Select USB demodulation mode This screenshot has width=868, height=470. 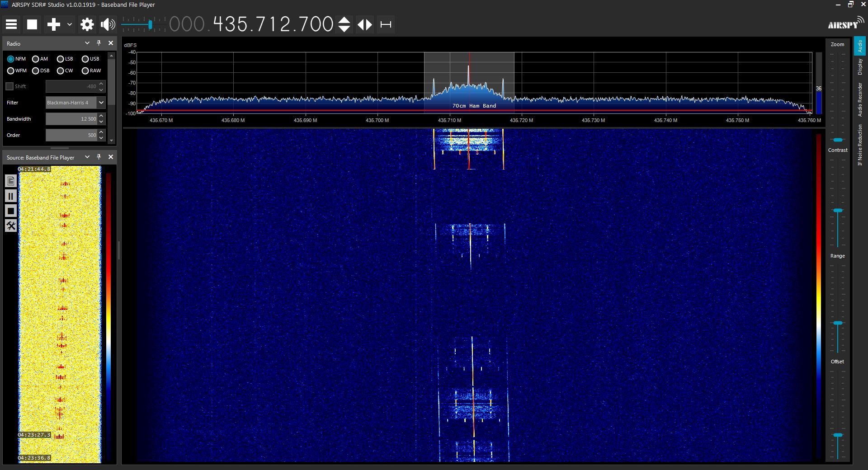85,59
